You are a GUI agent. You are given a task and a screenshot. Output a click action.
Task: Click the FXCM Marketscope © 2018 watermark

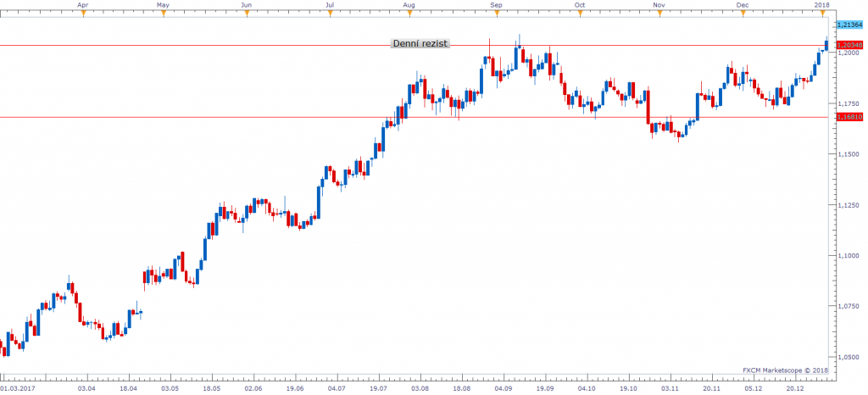pos(786,370)
